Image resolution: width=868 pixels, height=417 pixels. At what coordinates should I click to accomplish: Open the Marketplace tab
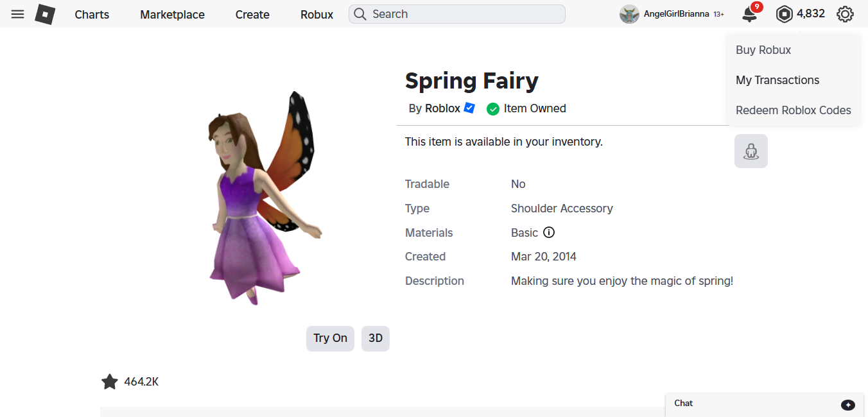coord(172,14)
